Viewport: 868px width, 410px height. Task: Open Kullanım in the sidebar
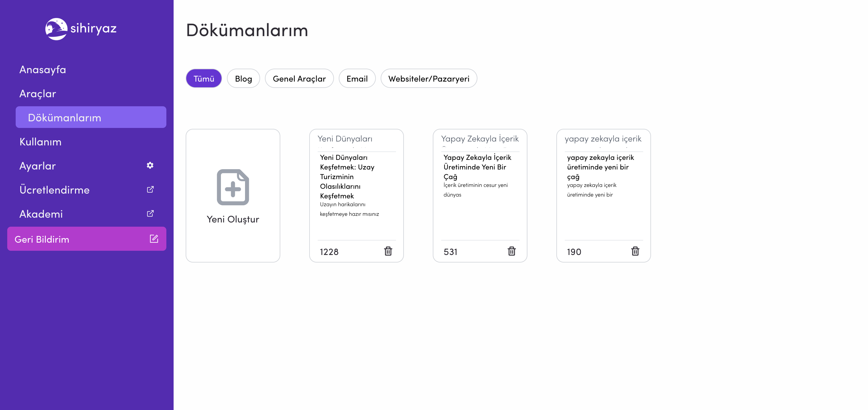pos(40,142)
